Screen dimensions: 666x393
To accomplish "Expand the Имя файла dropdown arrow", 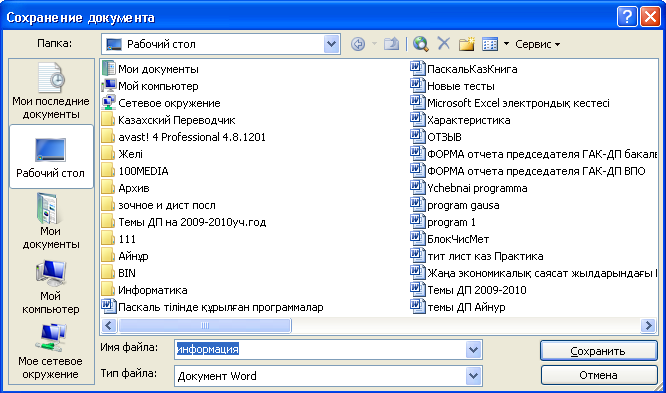I will click(x=474, y=350).
